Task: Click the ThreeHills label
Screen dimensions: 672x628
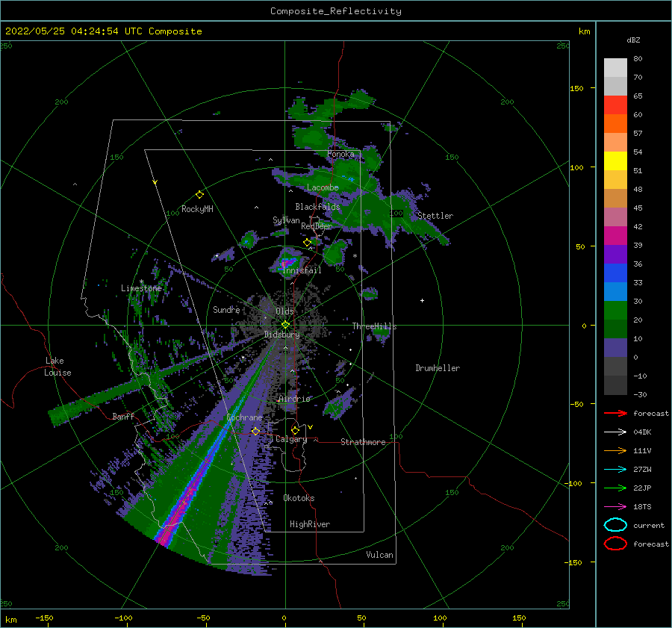Action: (x=374, y=326)
